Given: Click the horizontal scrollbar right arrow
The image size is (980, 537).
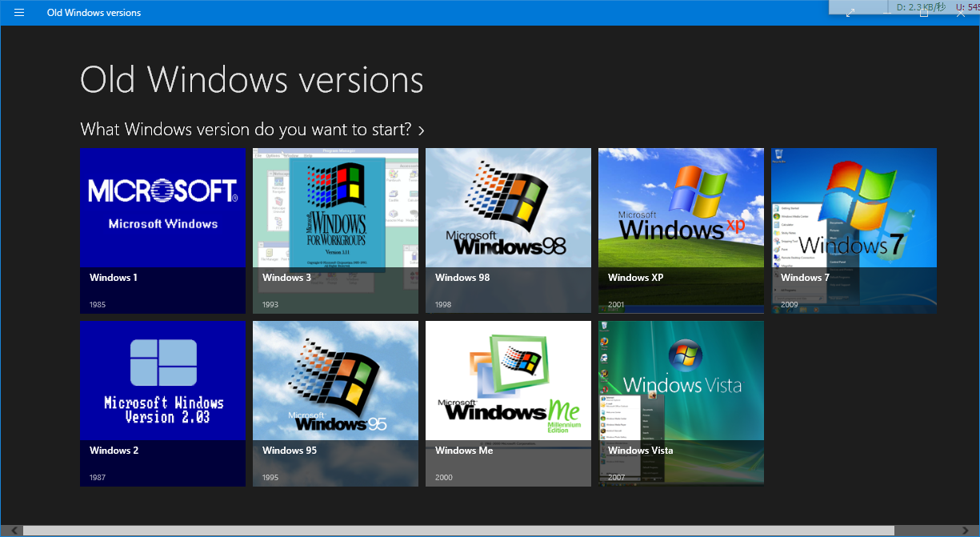Looking at the screenshot, I should click(966, 531).
